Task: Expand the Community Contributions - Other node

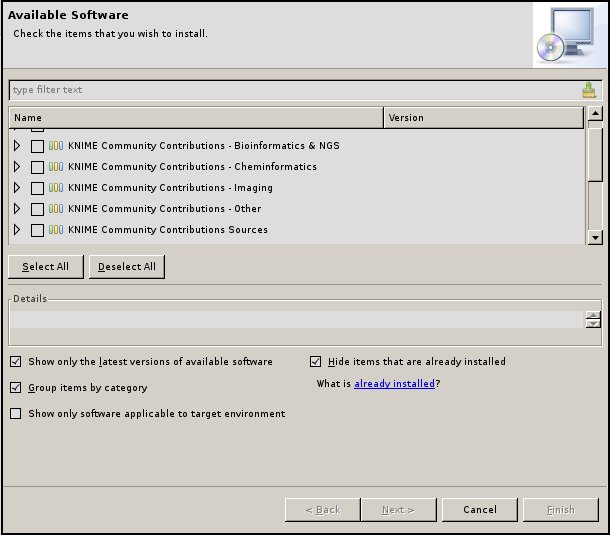Action: pyautogui.click(x=17, y=209)
